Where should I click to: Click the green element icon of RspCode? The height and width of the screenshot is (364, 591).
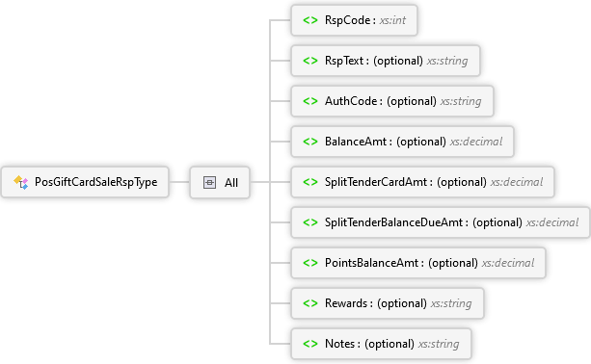click(310, 20)
